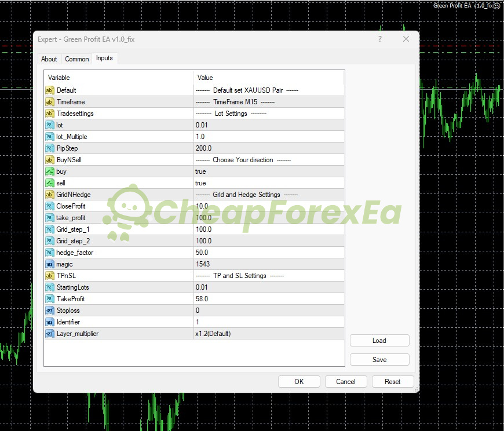Click the 'Grid and Hedge Settings' value
504x431 pixels.
247,195
